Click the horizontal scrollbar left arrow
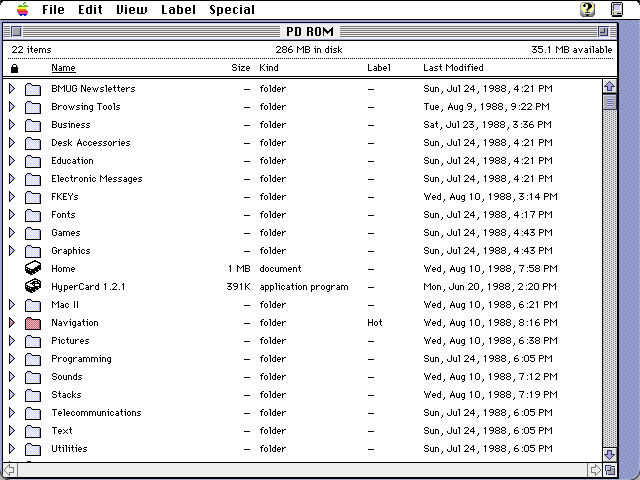The image size is (640, 480). point(9,470)
